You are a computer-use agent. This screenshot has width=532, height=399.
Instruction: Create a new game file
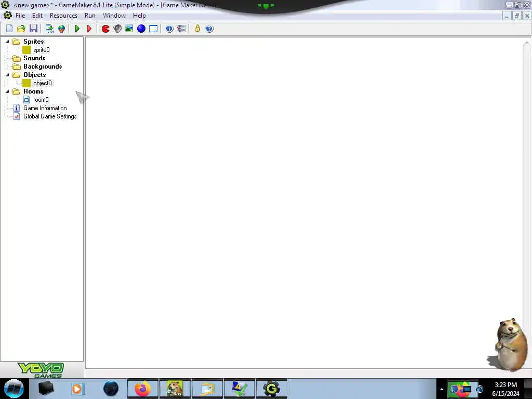coord(9,29)
